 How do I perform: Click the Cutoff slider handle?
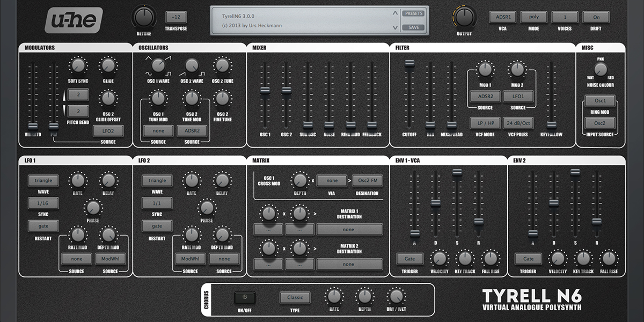click(x=409, y=63)
